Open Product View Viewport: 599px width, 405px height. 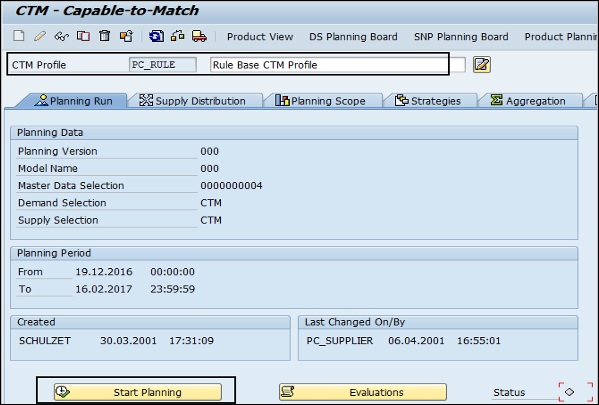click(x=260, y=37)
